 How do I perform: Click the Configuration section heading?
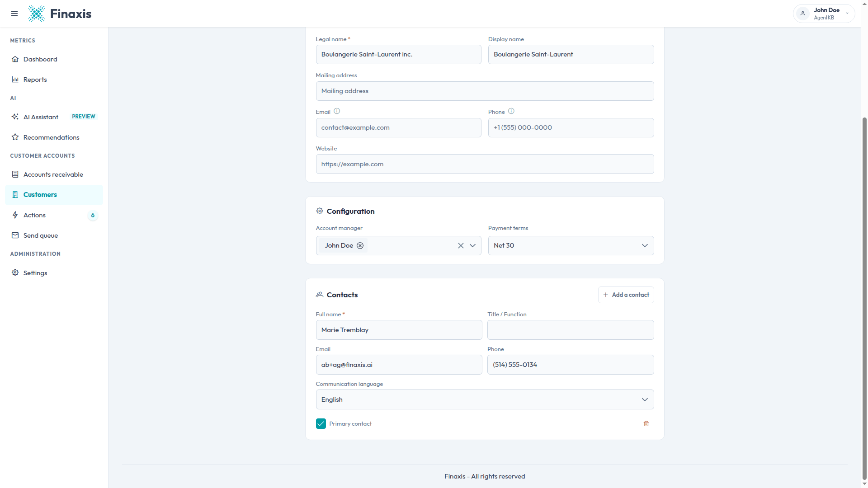point(350,211)
